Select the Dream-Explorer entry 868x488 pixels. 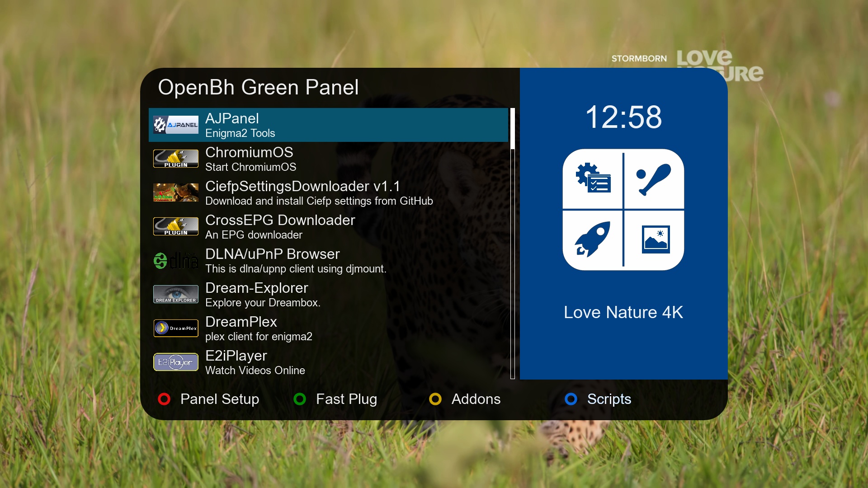tap(328, 294)
